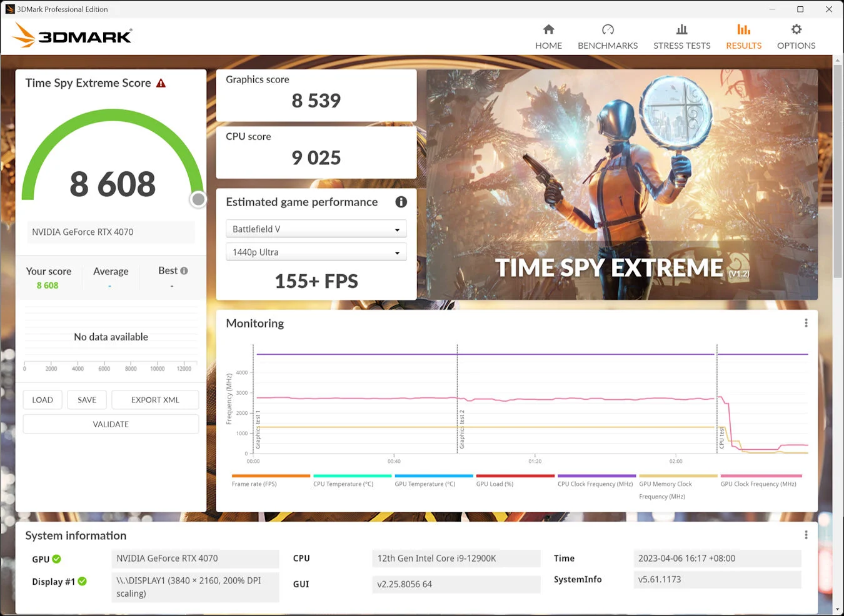The image size is (844, 616).
Task: Click the green checkmark next to Display #1
Action: pyautogui.click(x=82, y=582)
